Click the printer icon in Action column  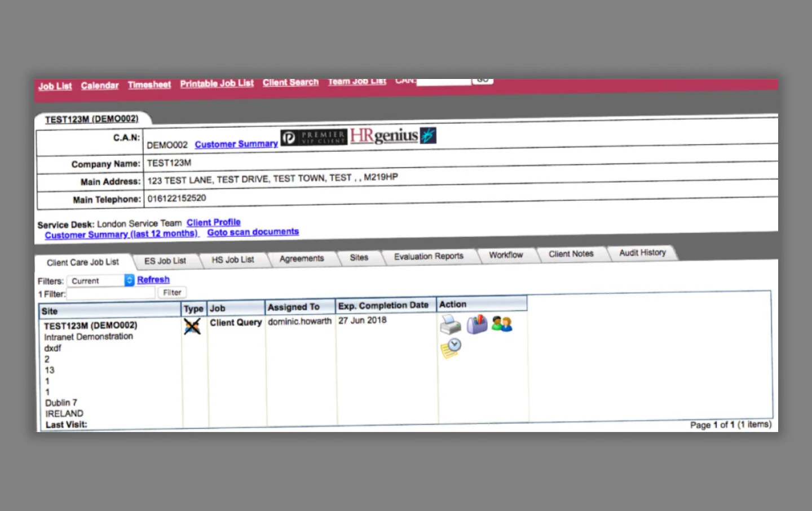[x=450, y=325]
